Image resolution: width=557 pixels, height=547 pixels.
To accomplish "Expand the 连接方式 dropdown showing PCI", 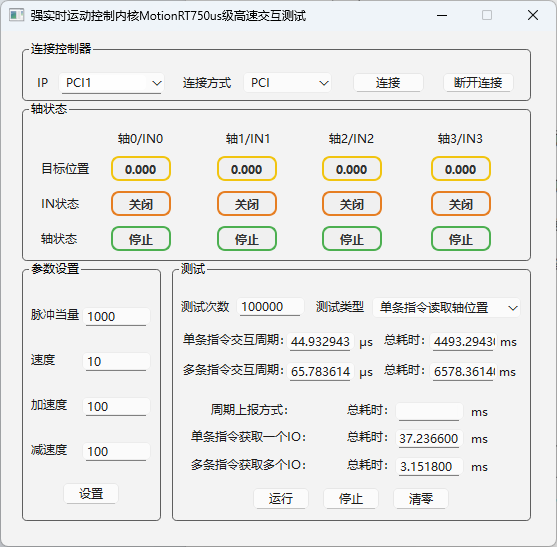I will [287, 83].
